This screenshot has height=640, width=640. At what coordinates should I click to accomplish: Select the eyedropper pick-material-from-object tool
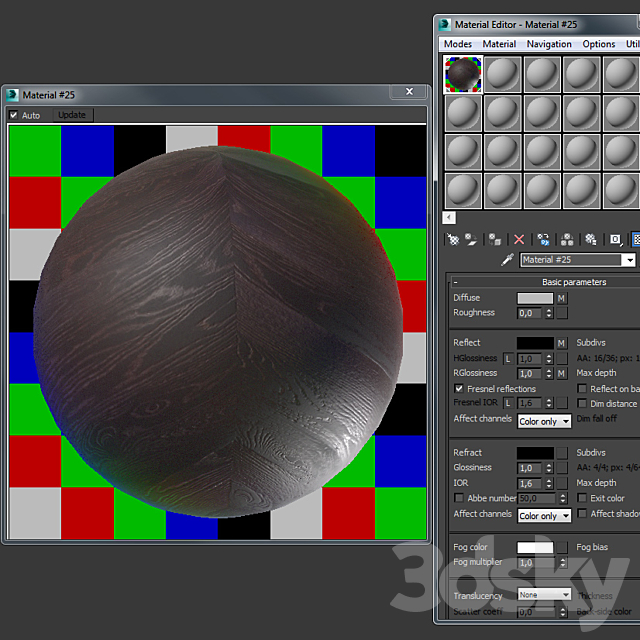coord(507,260)
